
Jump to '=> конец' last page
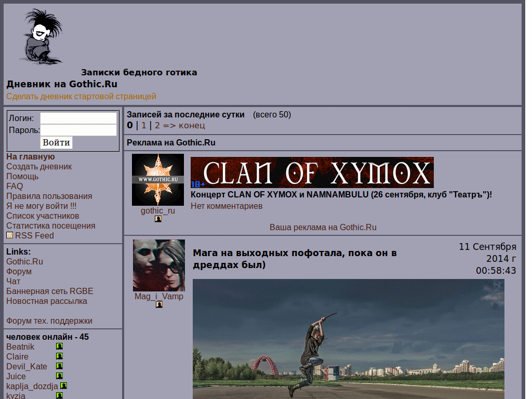[x=184, y=126]
